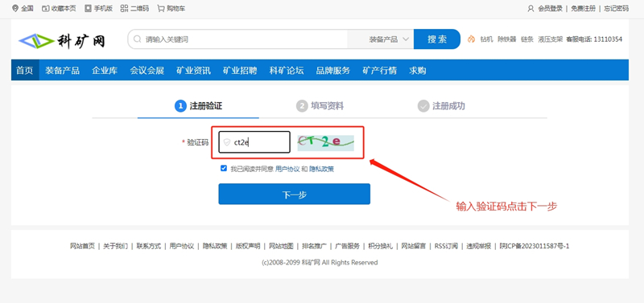
Task: Click the location pin icon beside 全国
Action: point(15,8)
